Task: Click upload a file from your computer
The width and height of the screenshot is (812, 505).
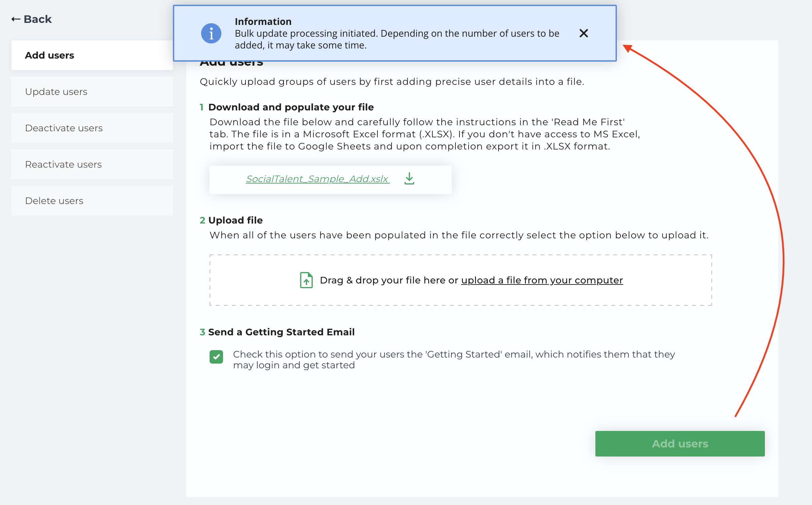Action: coord(542,280)
